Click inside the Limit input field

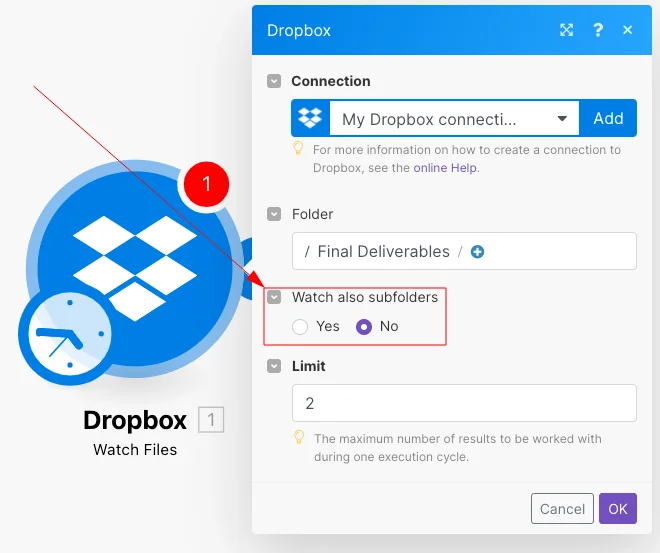(464, 403)
